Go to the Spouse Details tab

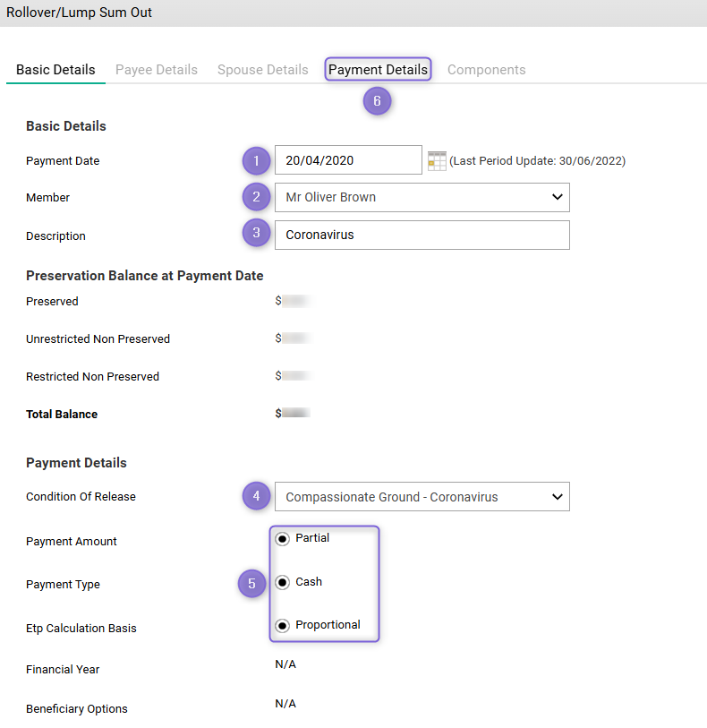[262, 70]
